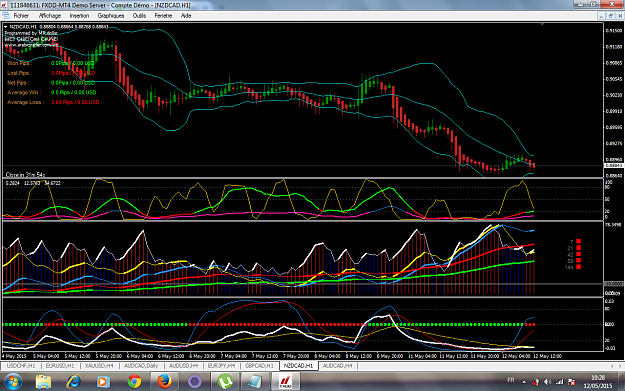Viewport: 625px width, 391px height.
Task: Open the Affichage menu
Action: click(50, 16)
